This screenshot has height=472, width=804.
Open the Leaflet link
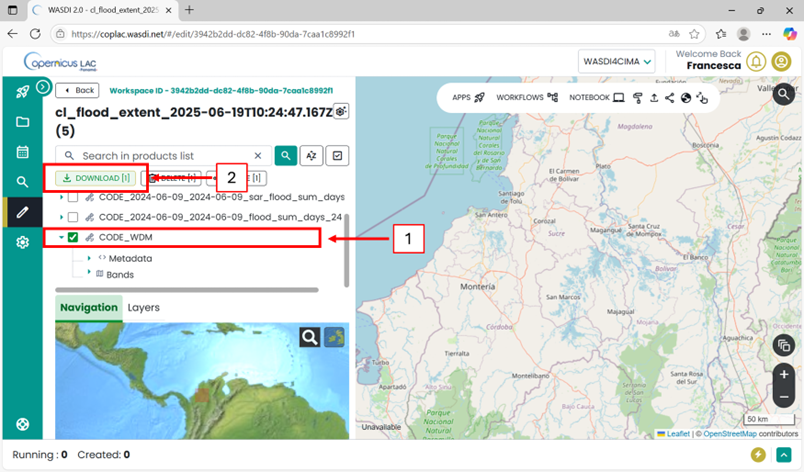click(678, 434)
